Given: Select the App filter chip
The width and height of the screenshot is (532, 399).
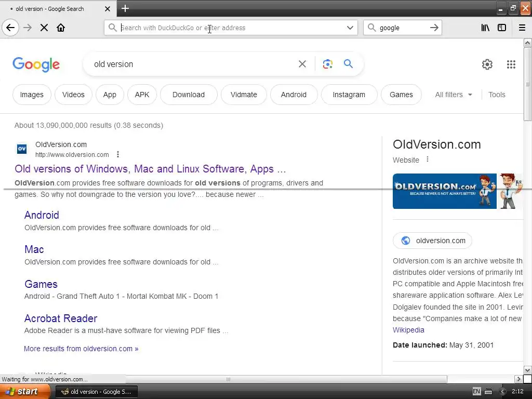Looking at the screenshot, I should 110,95.
